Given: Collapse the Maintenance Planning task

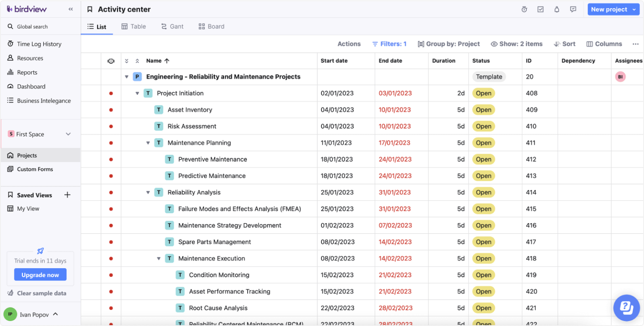Looking at the screenshot, I should (148, 143).
